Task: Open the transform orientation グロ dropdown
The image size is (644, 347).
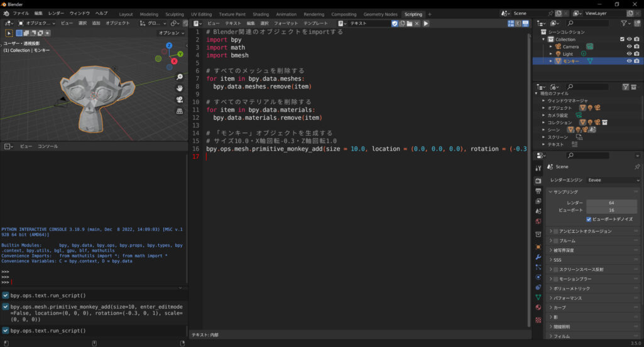Action: point(153,23)
